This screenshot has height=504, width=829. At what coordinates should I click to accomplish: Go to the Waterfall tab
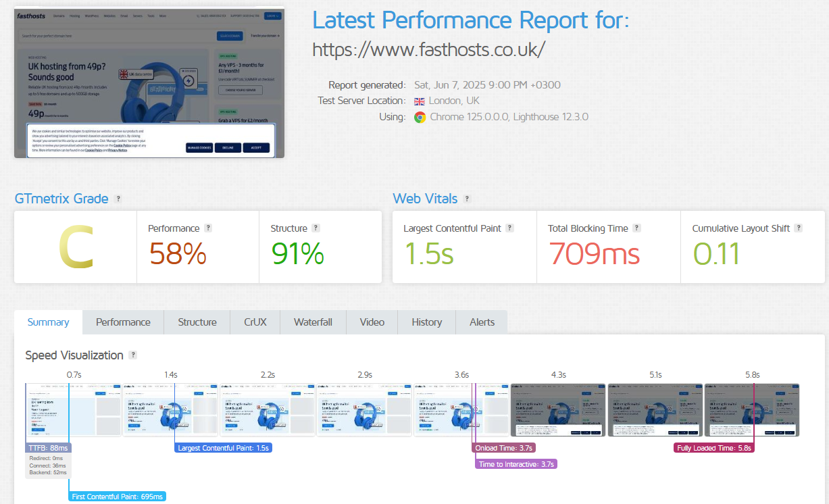coord(313,322)
